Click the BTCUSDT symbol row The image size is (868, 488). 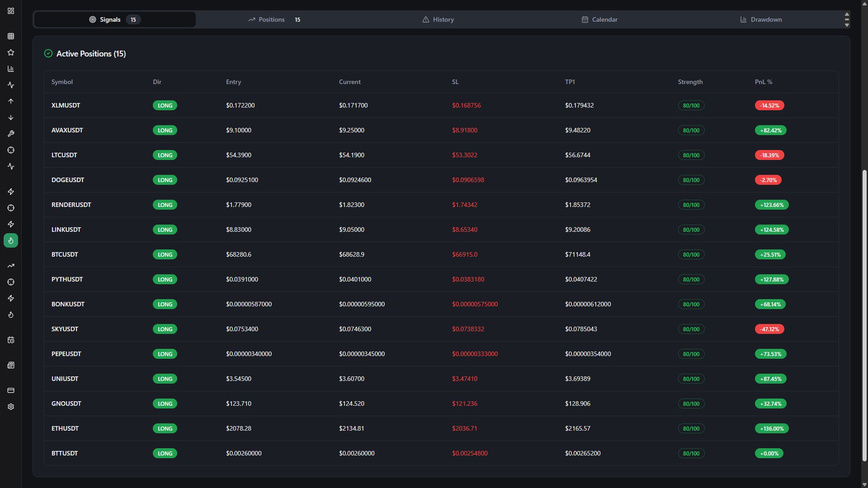[65, 254]
